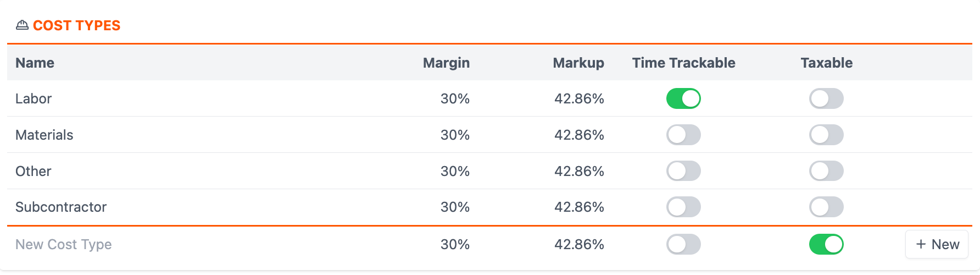Edit the Labor margin value

455,98
